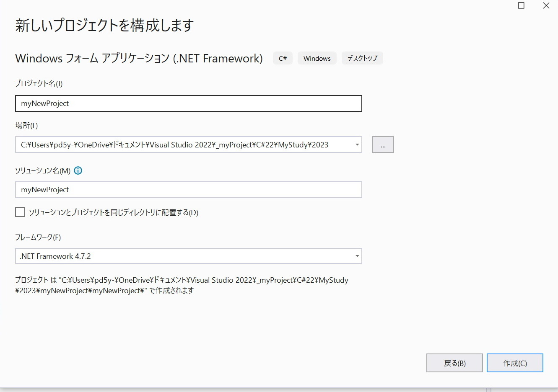Screen dimensions: 558x392
Task: Click the browse location "..." button
Action: (383, 144)
